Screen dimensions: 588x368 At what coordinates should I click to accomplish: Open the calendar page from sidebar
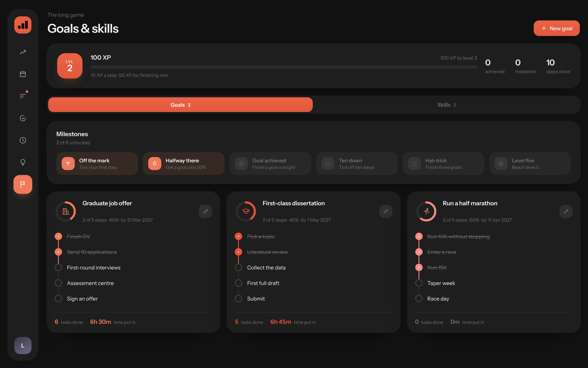point(23,74)
